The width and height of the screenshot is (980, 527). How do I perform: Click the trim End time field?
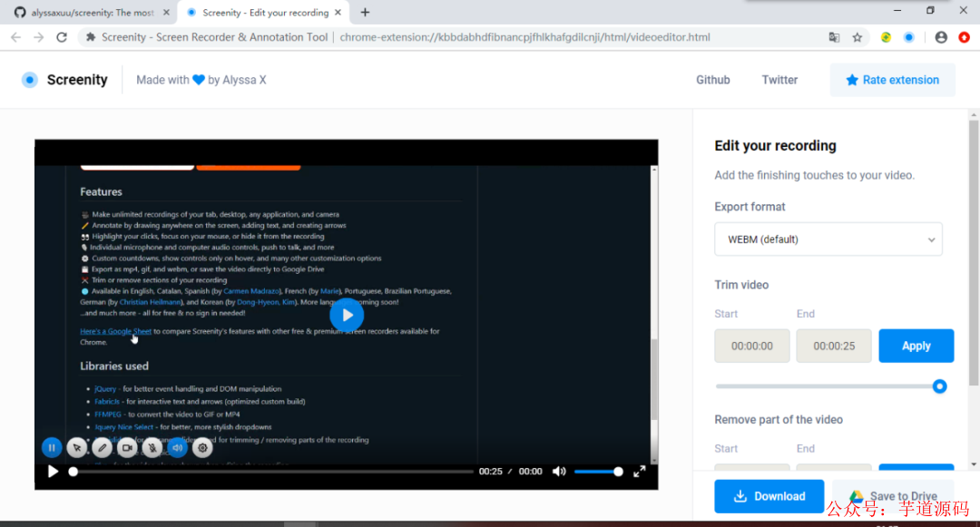(834, 346)
